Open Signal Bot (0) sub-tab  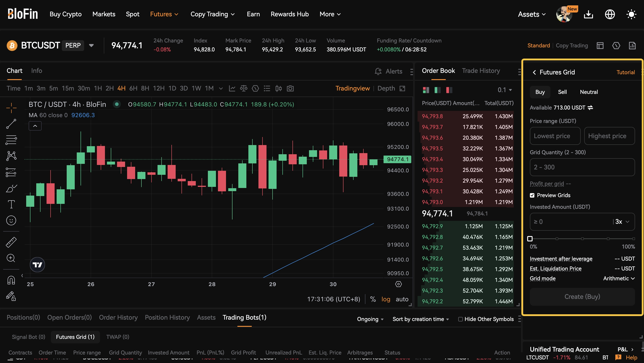point(28,337)
